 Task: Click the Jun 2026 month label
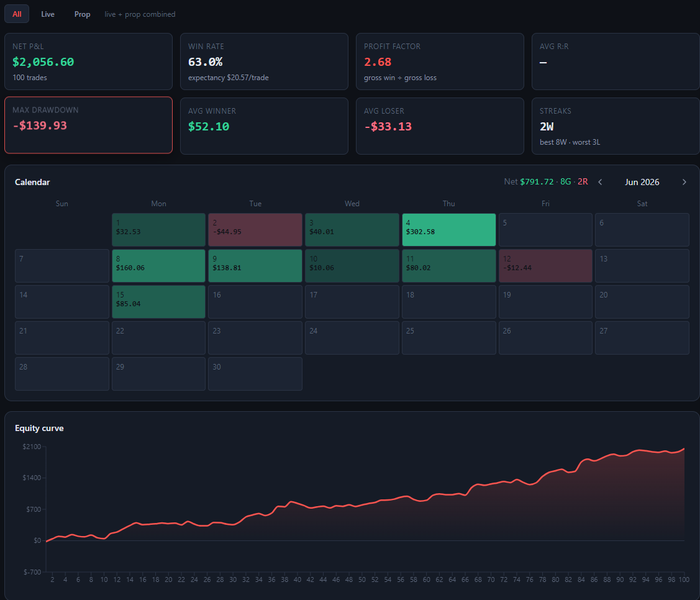[x=642, y=182]
